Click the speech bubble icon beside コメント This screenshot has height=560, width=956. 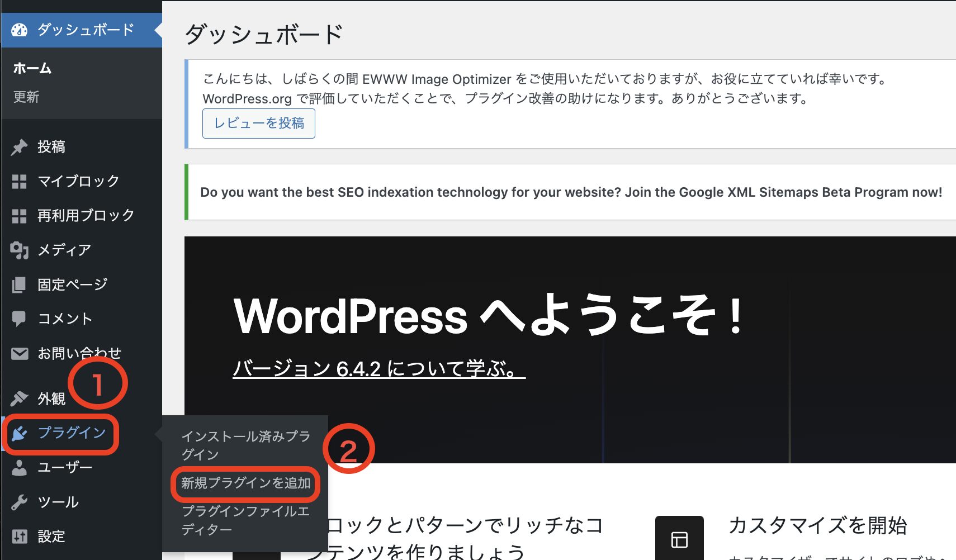(x=20, y=319)
